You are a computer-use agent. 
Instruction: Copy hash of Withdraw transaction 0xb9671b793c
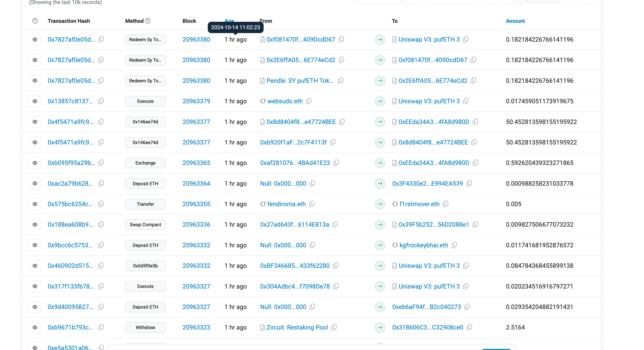[x=101, y=327]
